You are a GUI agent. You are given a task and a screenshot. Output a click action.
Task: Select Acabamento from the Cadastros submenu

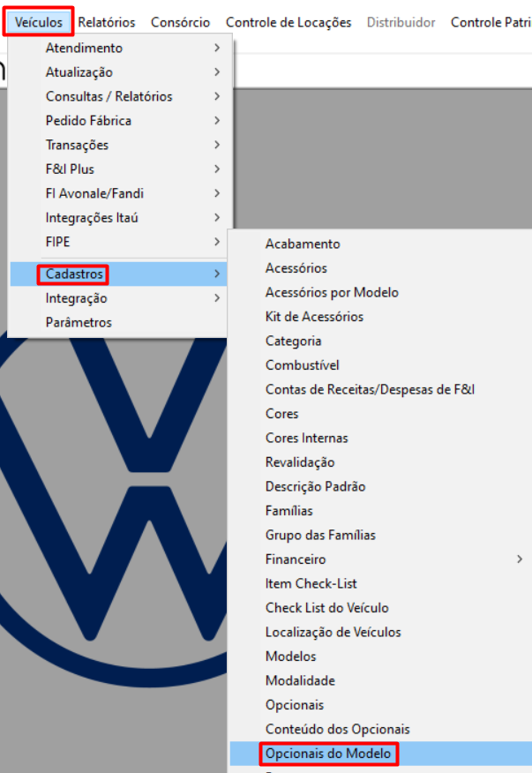click(380, 244)
